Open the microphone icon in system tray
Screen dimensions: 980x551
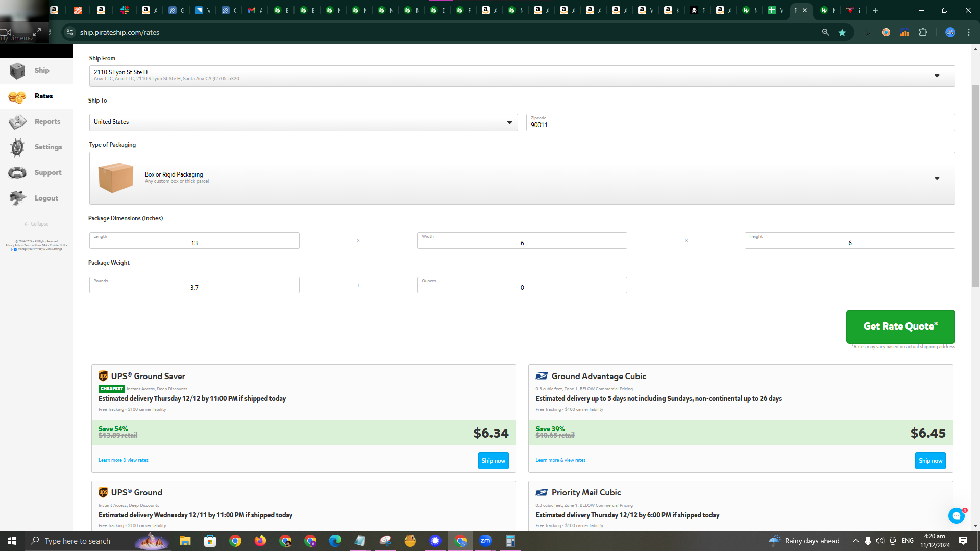click(868, 541)
